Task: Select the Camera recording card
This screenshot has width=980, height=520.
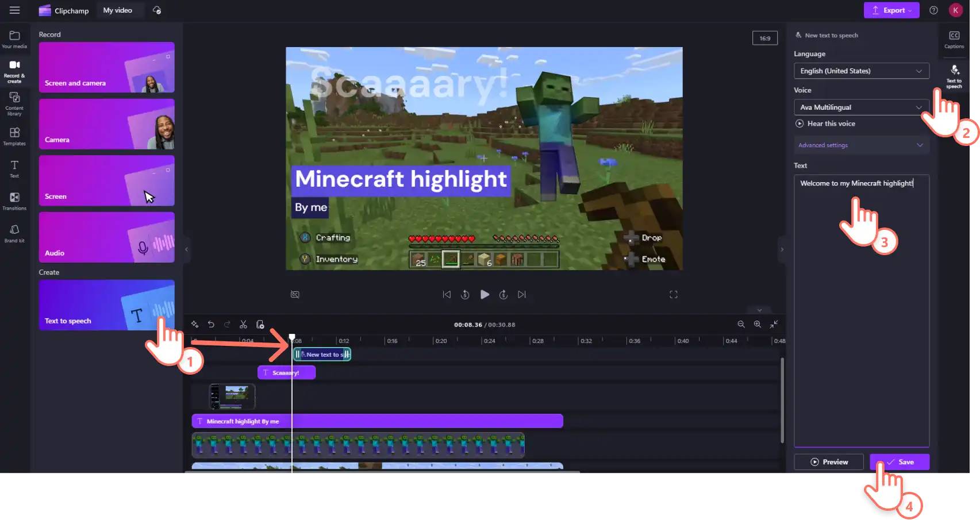Action: pyautogui.click(x=106, y=124)
